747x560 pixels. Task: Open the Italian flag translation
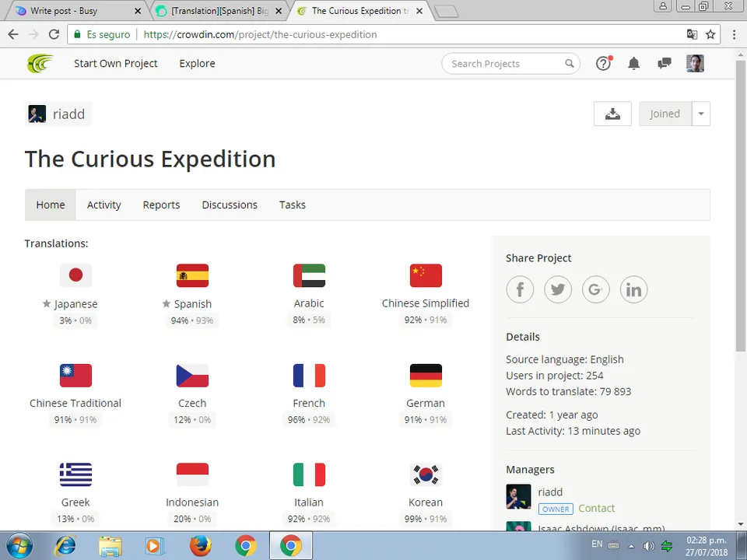pos(309,474)
